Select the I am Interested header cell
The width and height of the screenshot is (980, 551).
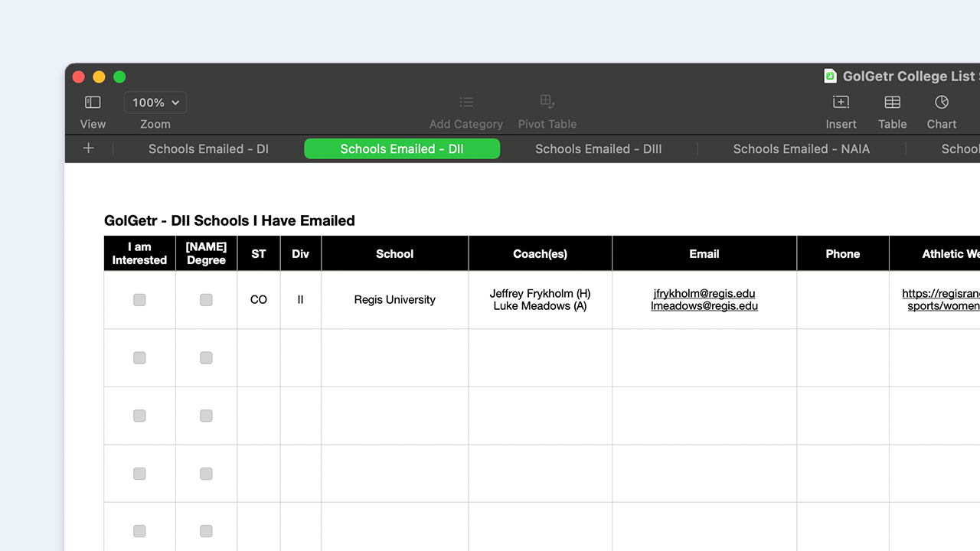point(139,253)
